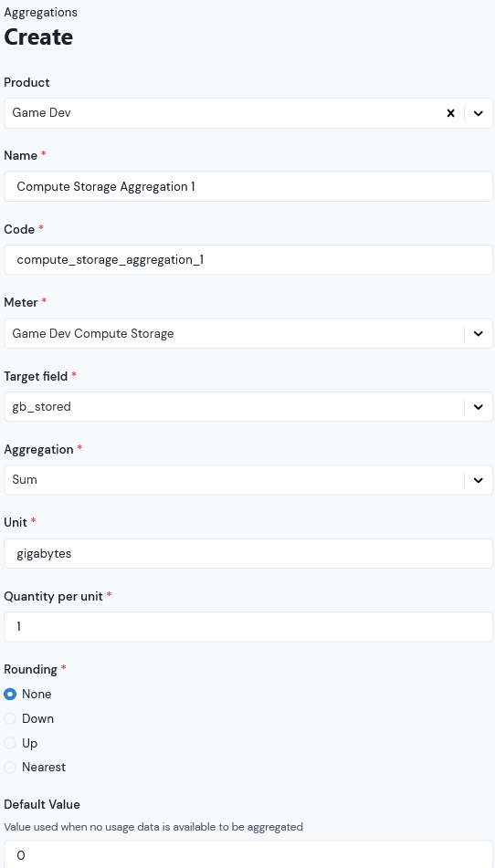
Task: Choose Down rounding
Action: [x=10, y=718]
